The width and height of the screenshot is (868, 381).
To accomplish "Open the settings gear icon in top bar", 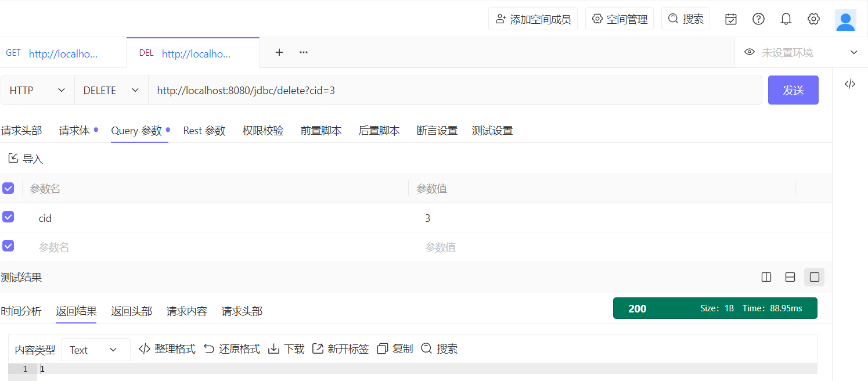I will [813, 19].
